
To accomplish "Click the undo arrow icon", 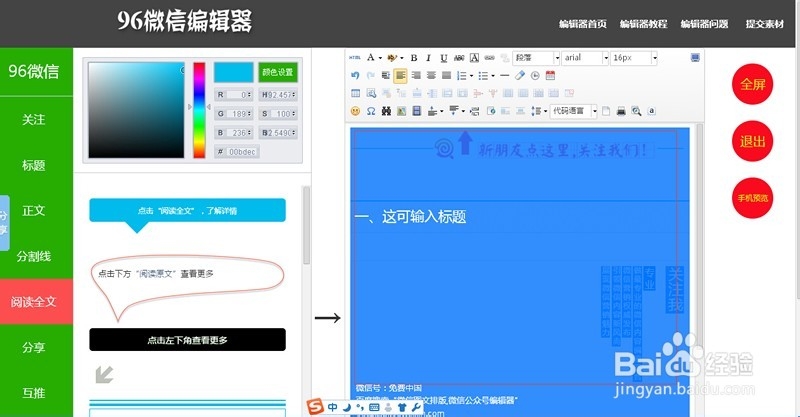I will click(355, 76).
